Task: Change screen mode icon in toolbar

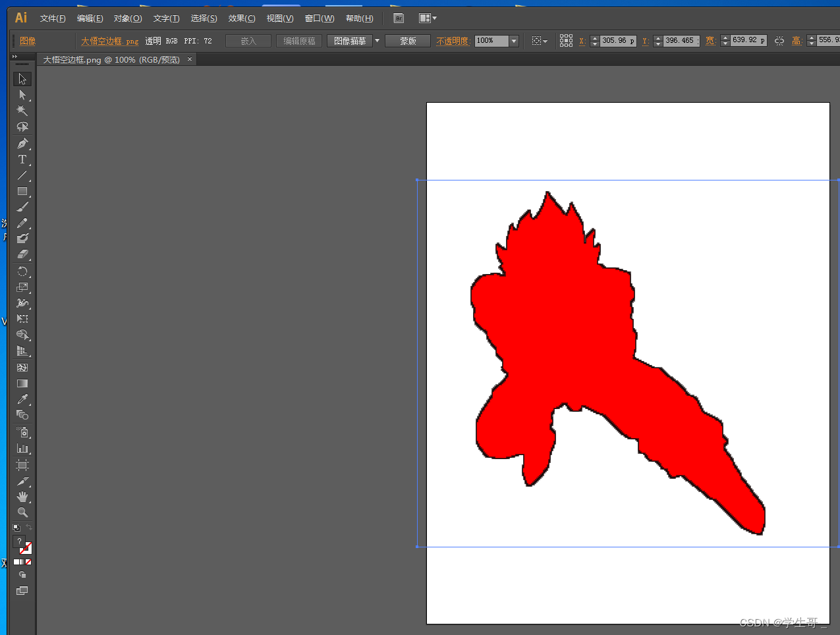Action: coord(22,591)
